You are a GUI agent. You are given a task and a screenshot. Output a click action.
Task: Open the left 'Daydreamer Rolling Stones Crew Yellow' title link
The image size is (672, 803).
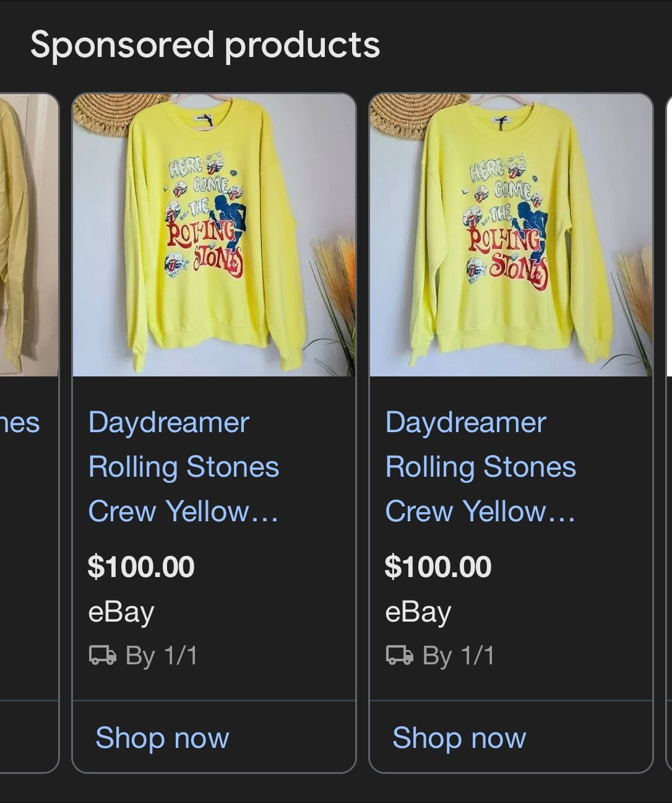[x=184, y=467]
